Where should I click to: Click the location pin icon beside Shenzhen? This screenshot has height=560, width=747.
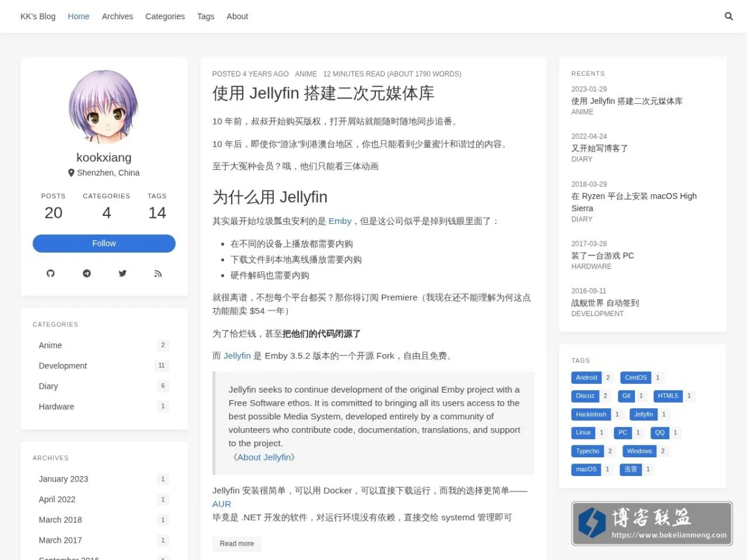(x=71, y=172)
